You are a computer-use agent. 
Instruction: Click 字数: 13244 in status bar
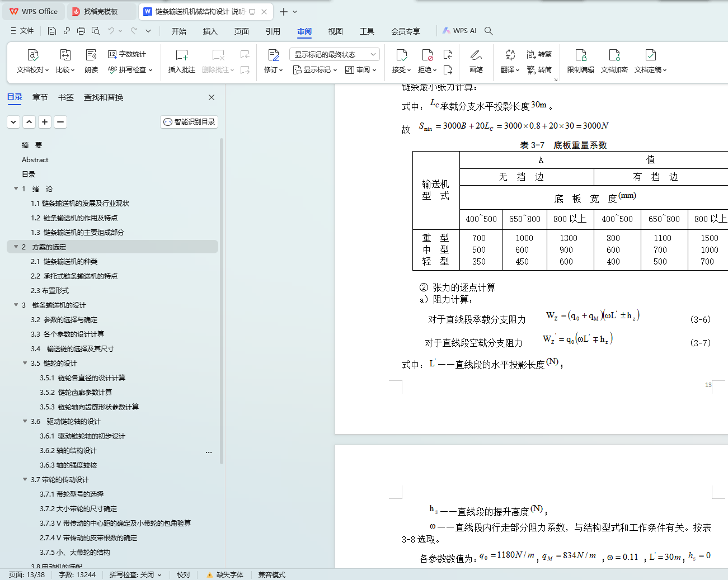click(x=77, y=575)
